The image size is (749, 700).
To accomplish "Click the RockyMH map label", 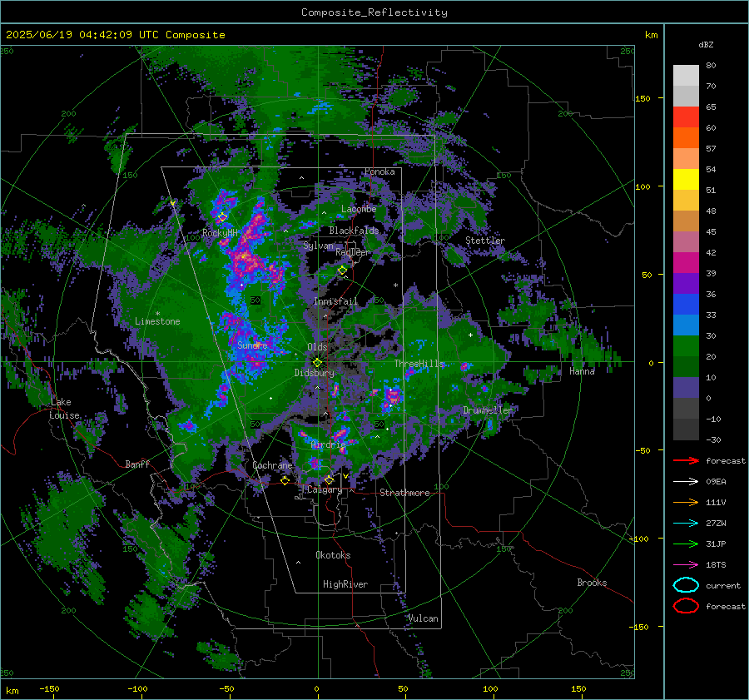I will pyautogui.click(x=220, y=233).
